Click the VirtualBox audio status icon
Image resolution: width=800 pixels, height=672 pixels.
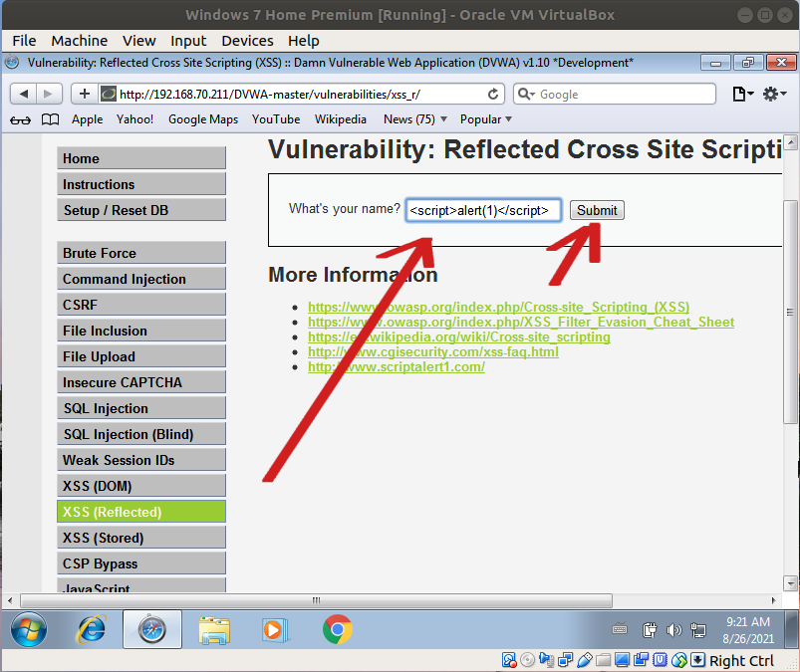(x=546, y=660)
